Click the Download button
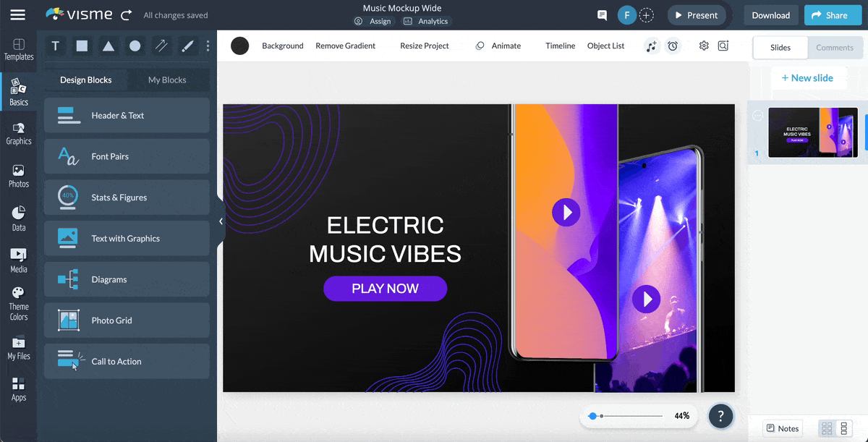The height and width of the screenshot is (442, 868). click(x=770, y=15)
